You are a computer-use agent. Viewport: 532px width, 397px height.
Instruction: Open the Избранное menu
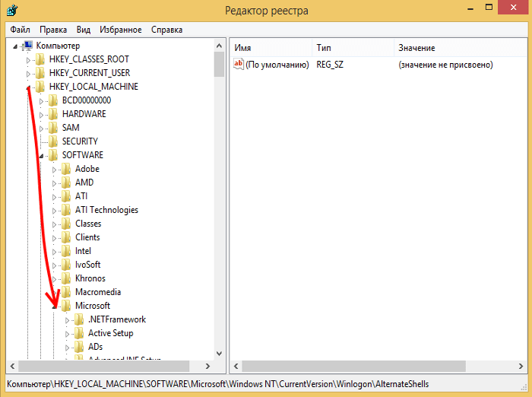[120, 30]
